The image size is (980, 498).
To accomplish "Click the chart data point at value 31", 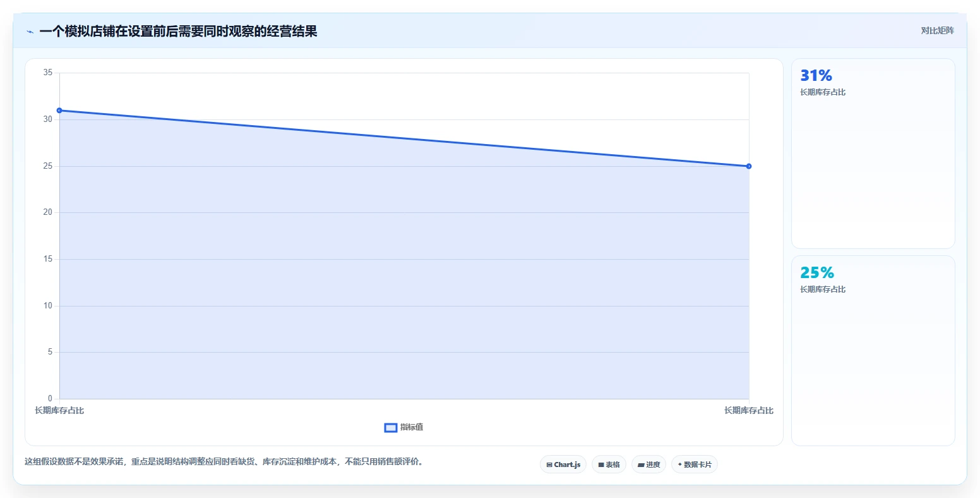I will 59,111.
